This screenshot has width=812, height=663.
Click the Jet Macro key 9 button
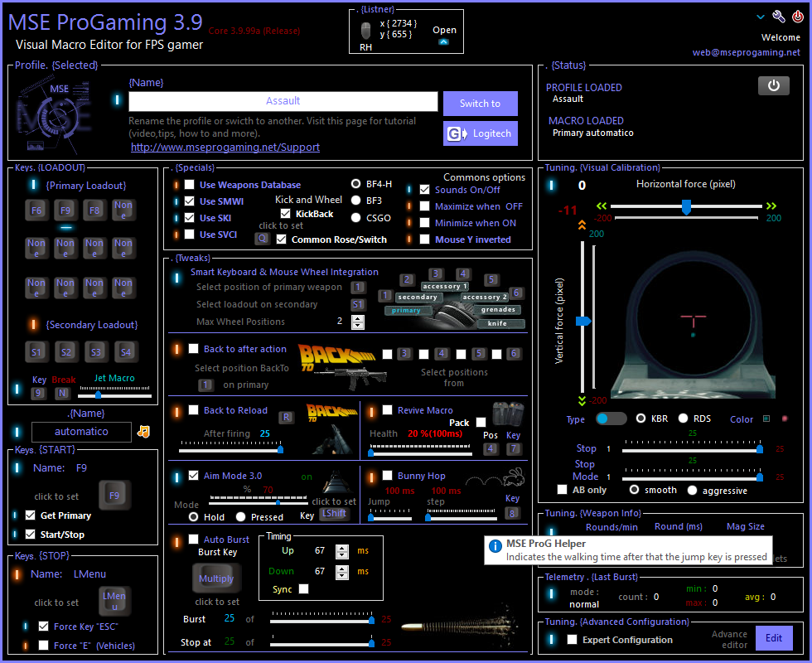[x=38, y=393]
